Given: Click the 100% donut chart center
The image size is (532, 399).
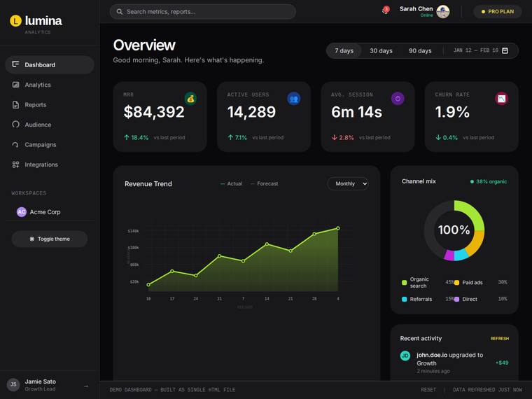Looking at the screenshot, I should click(454, 230).
